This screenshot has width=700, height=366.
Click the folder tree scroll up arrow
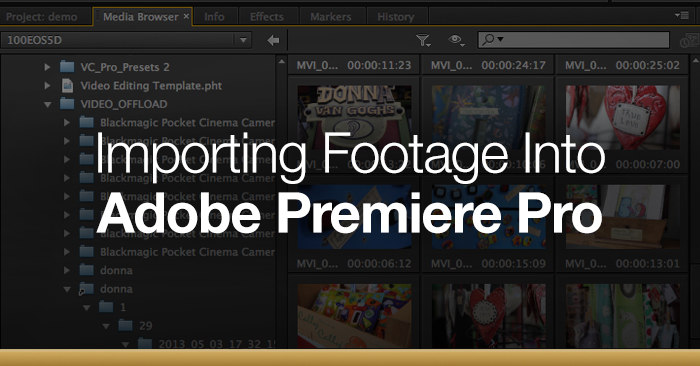pos(281,61)
